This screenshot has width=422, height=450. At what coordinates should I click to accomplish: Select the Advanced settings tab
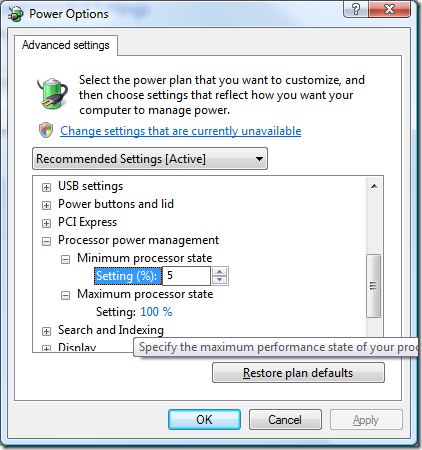tap(66, 45)
